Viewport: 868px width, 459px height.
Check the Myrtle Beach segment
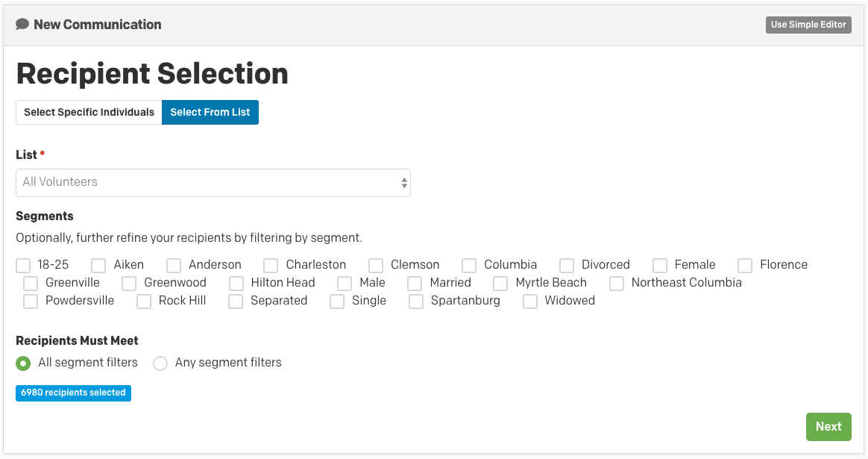500,284
